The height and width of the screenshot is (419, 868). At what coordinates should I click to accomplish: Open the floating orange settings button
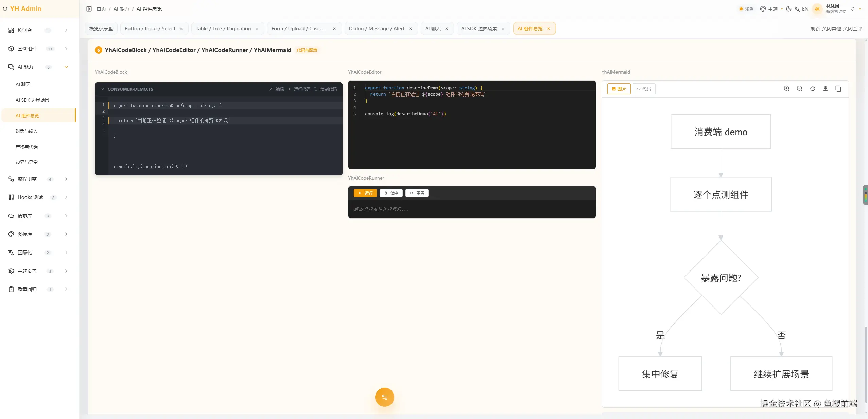(x=384, y=397)
